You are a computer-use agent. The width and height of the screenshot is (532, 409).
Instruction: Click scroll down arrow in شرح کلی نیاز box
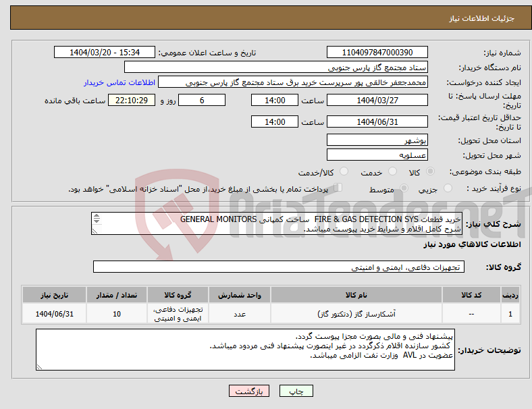[97, 221]
